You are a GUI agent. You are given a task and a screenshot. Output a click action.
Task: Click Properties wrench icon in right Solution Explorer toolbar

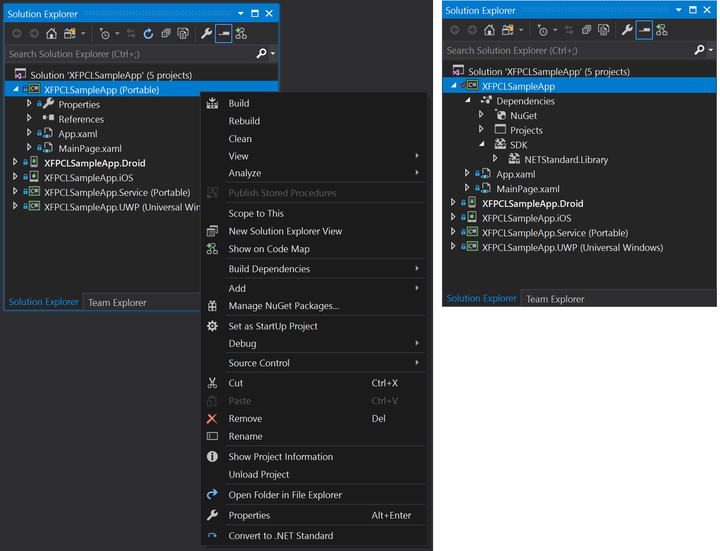click(627, 30)
